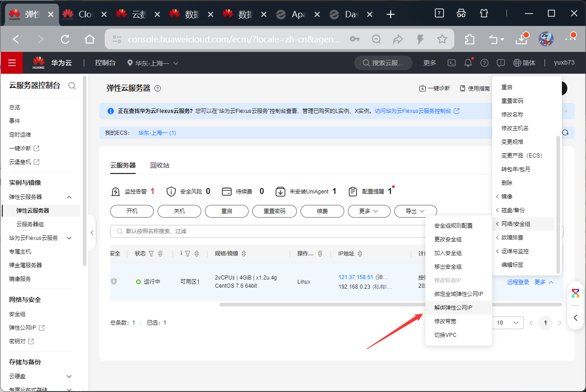This screenshot has width=586, height=392.
Task: Click the refresh icon near search row
Action: pyautogui.click(x=566, y=132)
